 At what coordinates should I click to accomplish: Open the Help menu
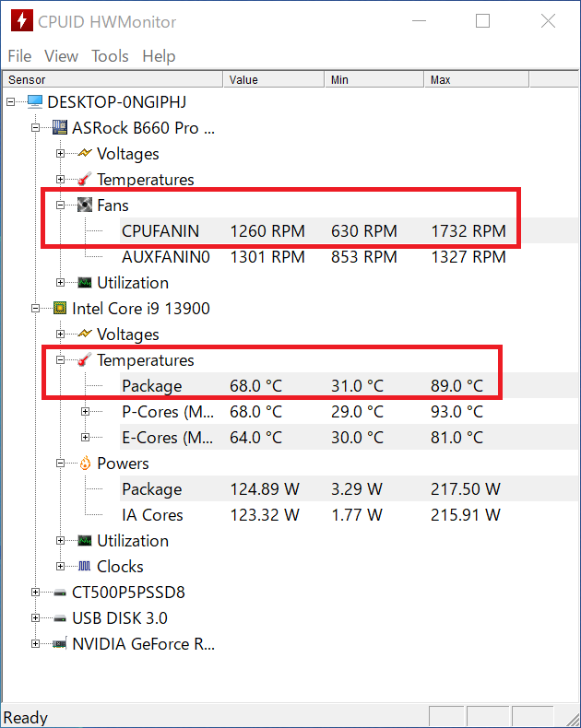[x=159, y=56]
